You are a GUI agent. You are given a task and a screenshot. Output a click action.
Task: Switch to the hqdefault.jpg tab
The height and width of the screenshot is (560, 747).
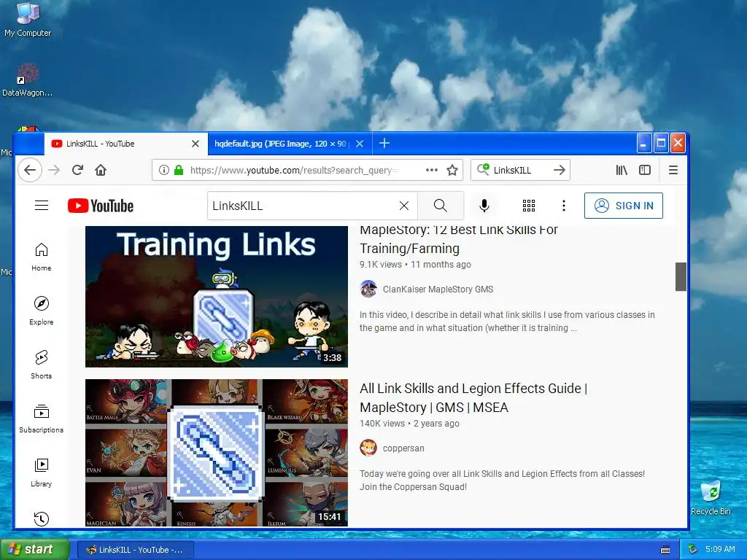point(280,144)
